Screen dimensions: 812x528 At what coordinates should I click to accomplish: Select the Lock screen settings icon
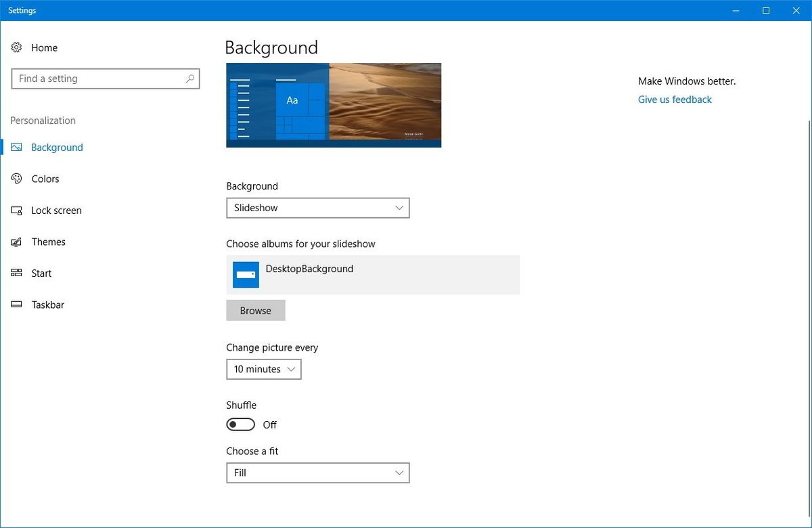tap(16, 210)
